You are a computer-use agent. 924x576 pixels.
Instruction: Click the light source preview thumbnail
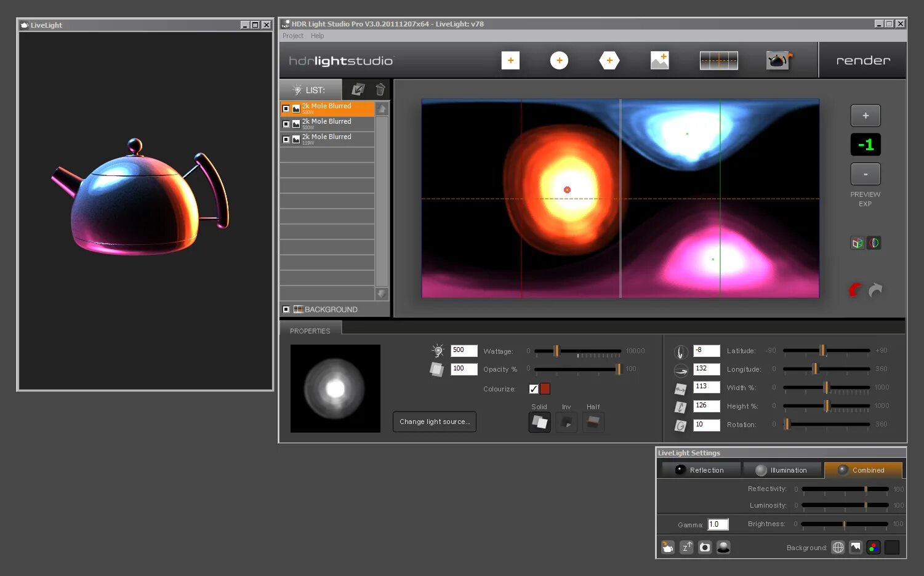(335, 388)
